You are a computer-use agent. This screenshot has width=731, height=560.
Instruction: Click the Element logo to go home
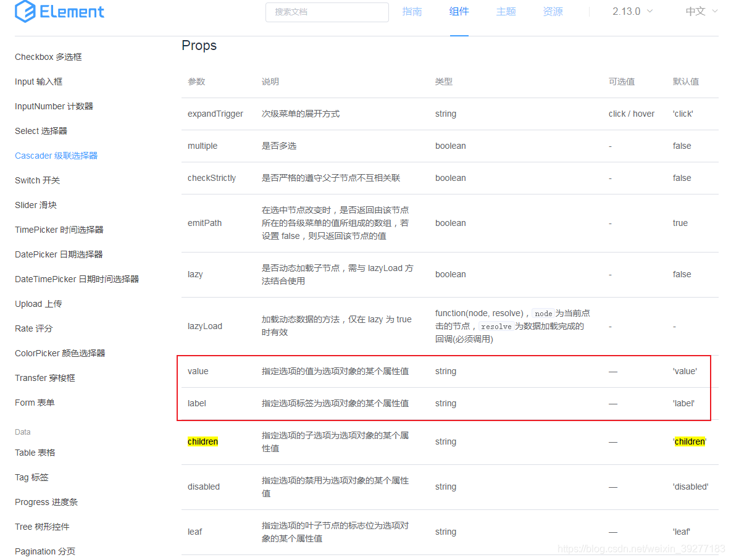[x=59, y=11]
